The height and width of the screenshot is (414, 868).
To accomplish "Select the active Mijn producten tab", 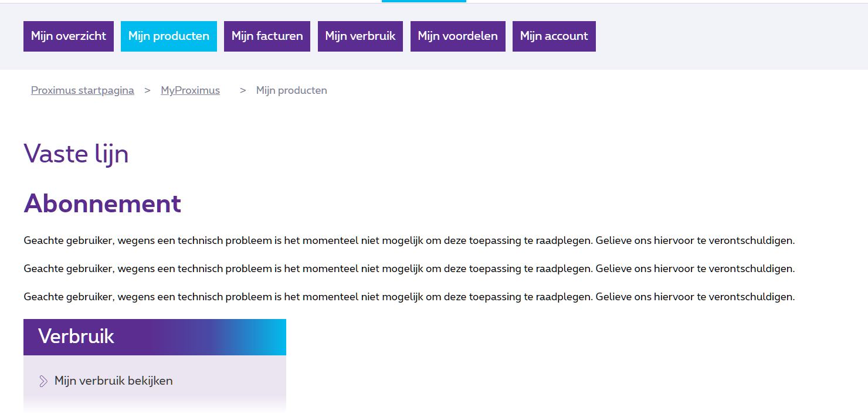I will click(169, 36).
